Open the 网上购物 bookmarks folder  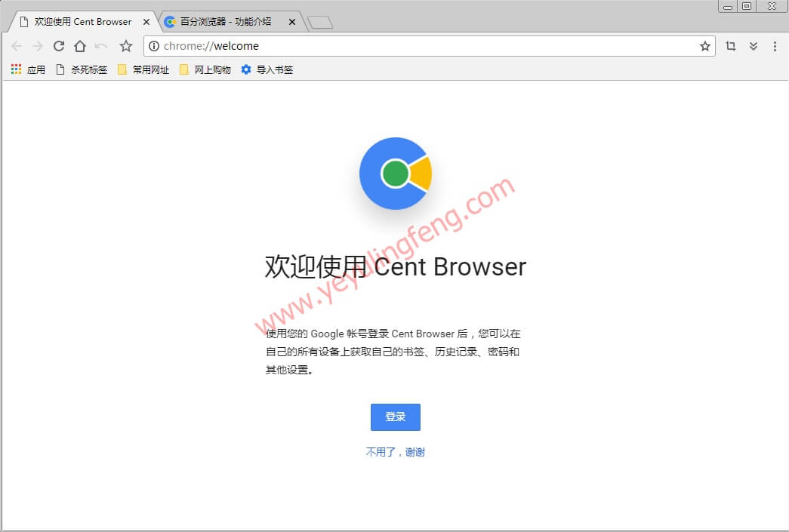204,69
